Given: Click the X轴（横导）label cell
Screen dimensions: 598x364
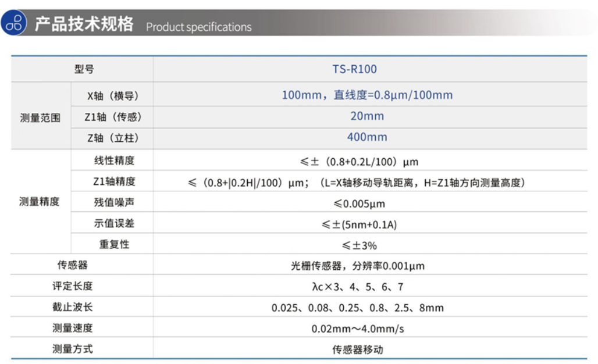Looking at the screenshot, I should point(113,95).
